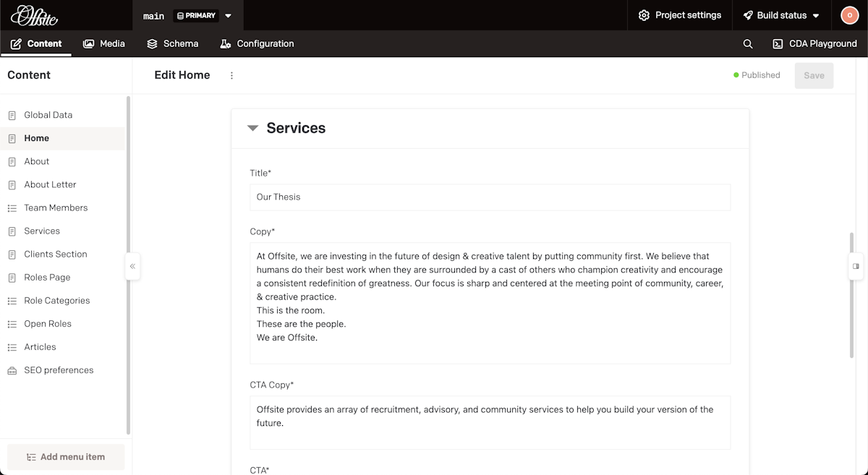
Task: Switch to the Media tab
Action: [104, 44]
